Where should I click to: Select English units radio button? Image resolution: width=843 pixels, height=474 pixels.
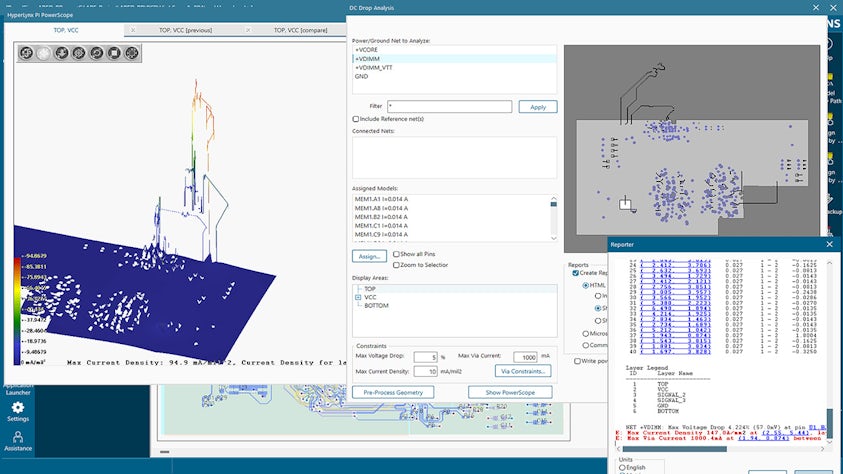coord(622,468)
